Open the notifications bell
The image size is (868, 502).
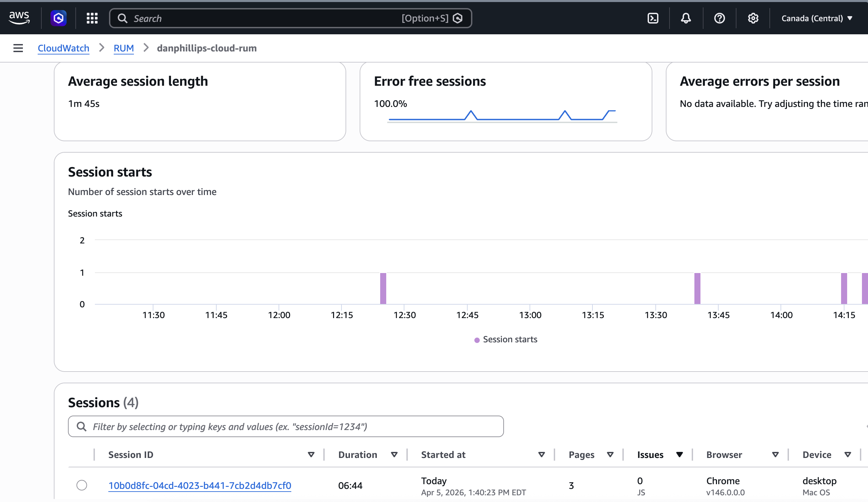click(x=686, y=18)
